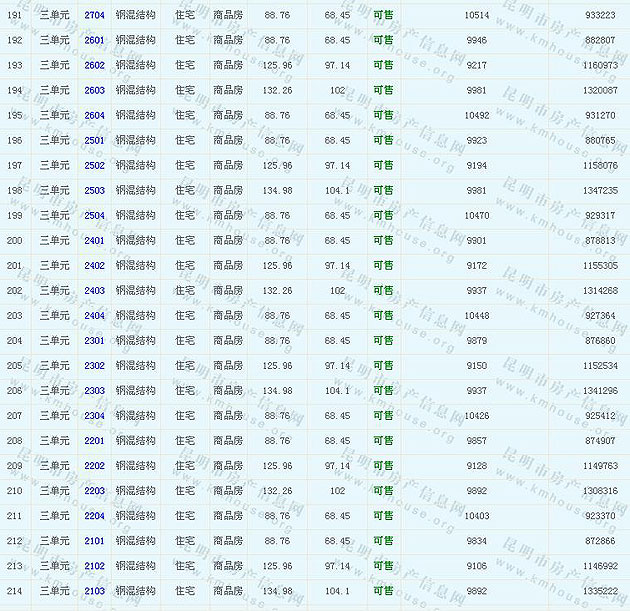Viewport: 630px width, 611px height.
Task: Click 可售 status in row 191
Action: click(x=383, y=15)
